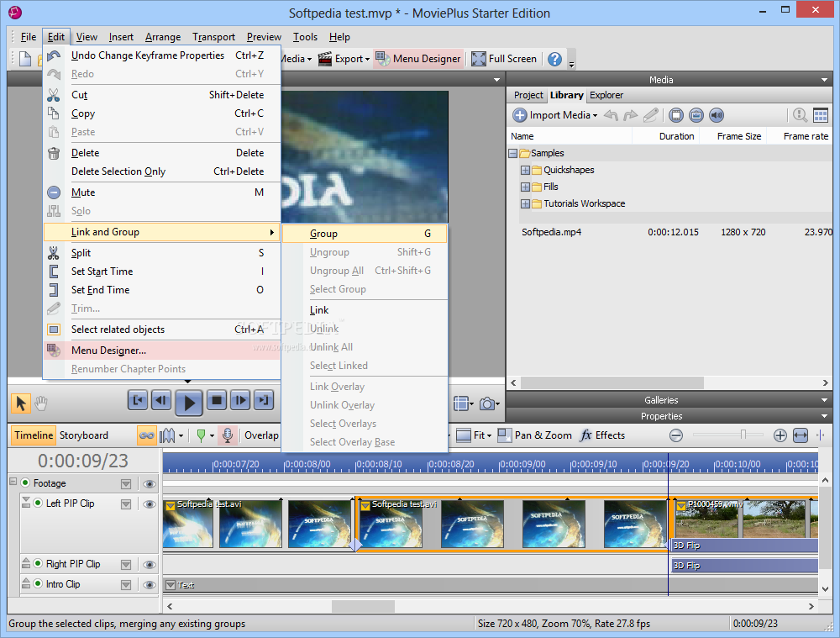The width and height of the screenshot is (840, 638).
Task: Toggle green enable dot on Left PIP Clip
Action: click(x=38, y=503)
